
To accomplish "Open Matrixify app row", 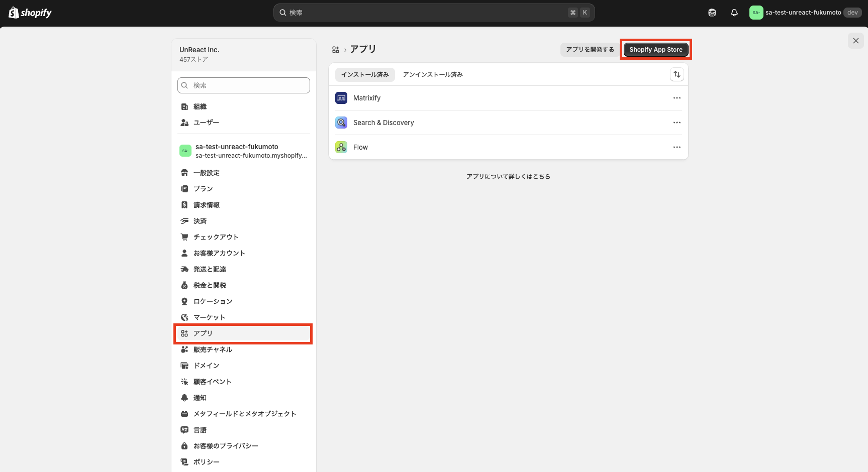I will pos(508,98).
